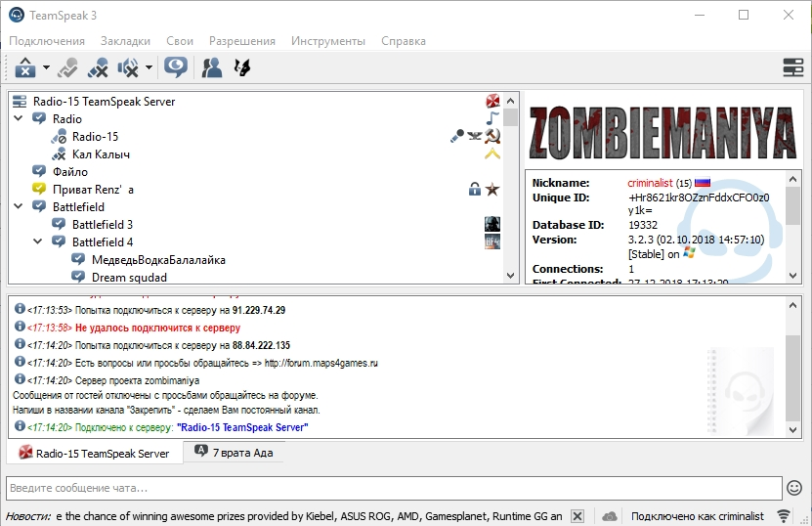Switch to the Radio-15 TeamSpeak Server chat tab
Screen dimensions: 812x526
94,453
